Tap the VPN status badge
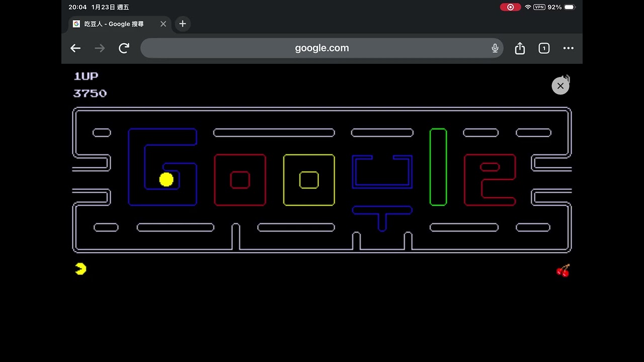Viewport: 644px width, 362px height. click(539, 7)
